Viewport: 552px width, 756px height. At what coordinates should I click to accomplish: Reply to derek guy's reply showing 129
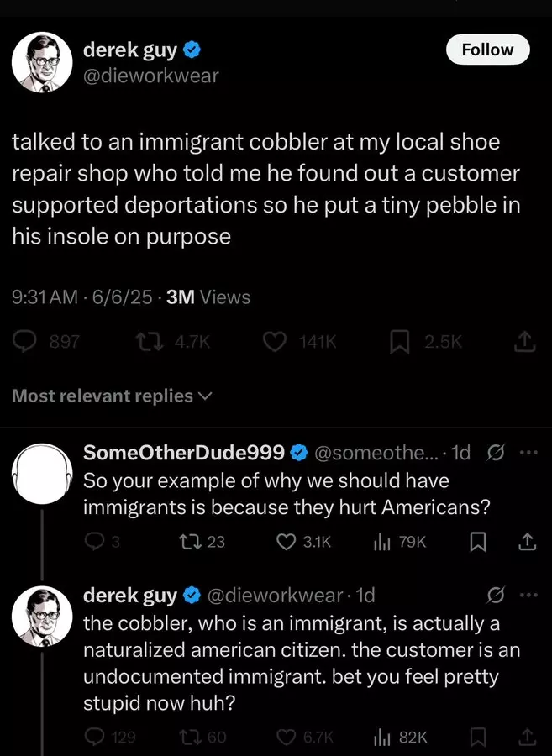click(x=93, y=737)
